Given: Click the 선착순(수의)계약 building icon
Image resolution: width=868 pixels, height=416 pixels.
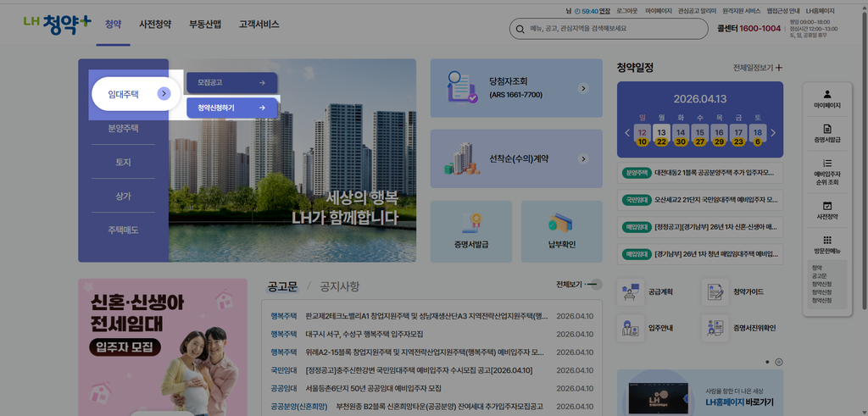Looking at the screenshot, I should 462,158.
